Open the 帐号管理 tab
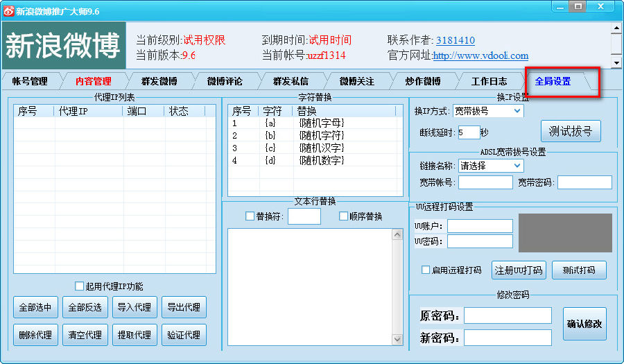 31,81
